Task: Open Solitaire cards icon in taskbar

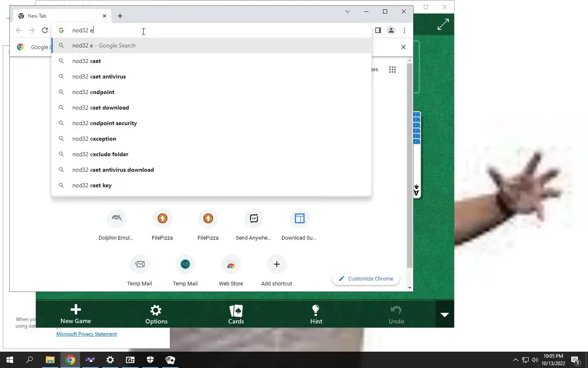Action: [170, 360]
